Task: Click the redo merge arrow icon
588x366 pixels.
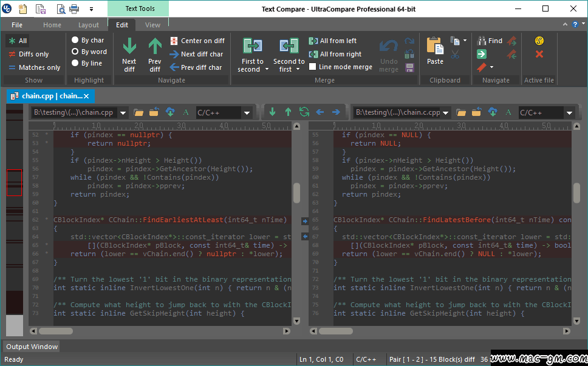Action: pos(409,41)
